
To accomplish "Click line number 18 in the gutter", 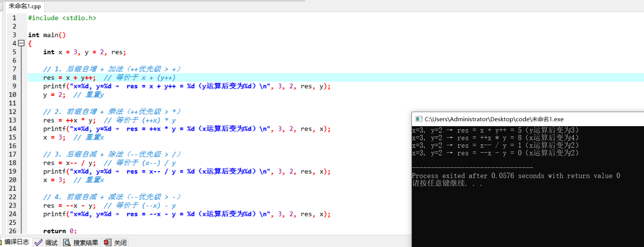I will point(12,163).
